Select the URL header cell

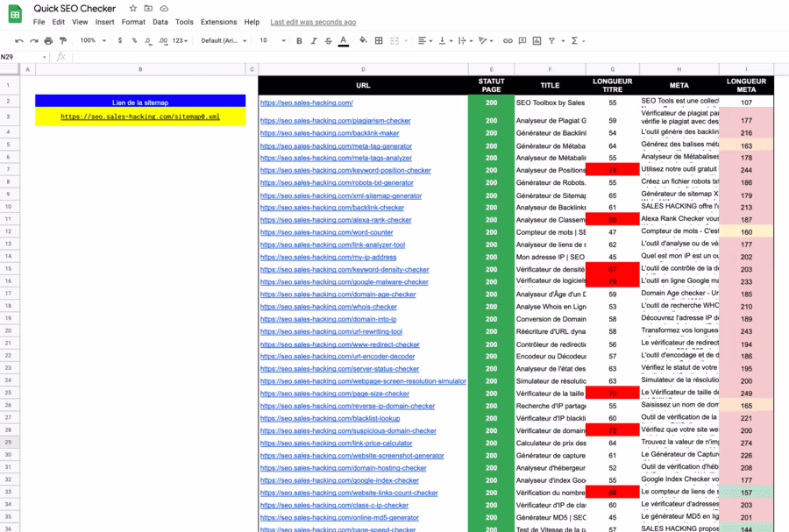coord(363,86)
